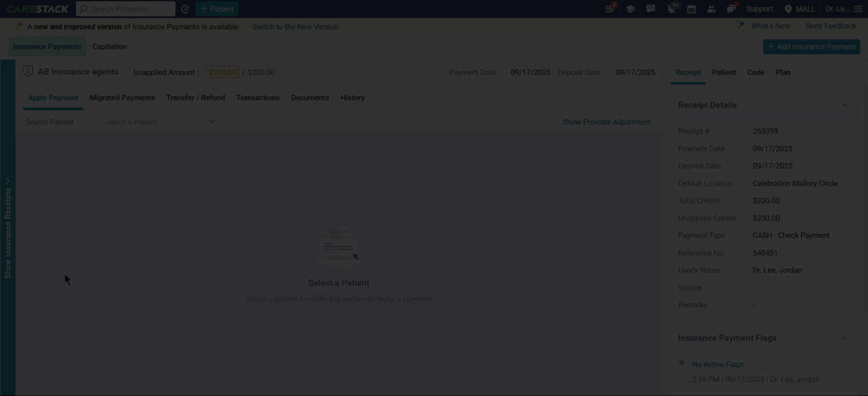Image resolution: width=868 pixels, height=396 pixels.
Task: Open the tasks grid icon with badge 4
Action: click(x=610, y=9)
